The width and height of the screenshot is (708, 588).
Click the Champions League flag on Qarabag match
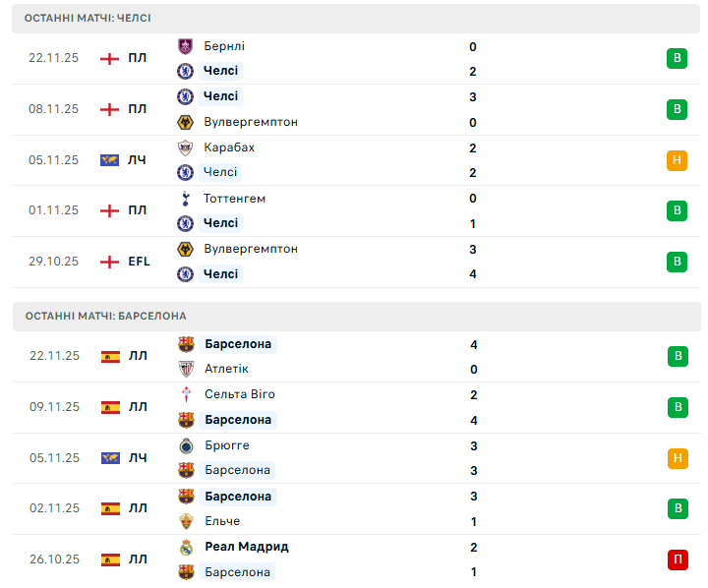(109, 160)
